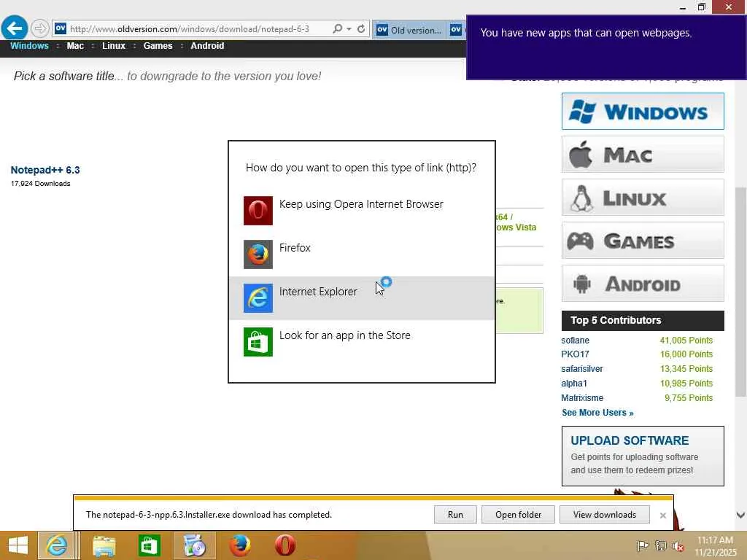Select the second OV browser tab
The width and height of the screenshot is (747, 560).
point(457,30)
